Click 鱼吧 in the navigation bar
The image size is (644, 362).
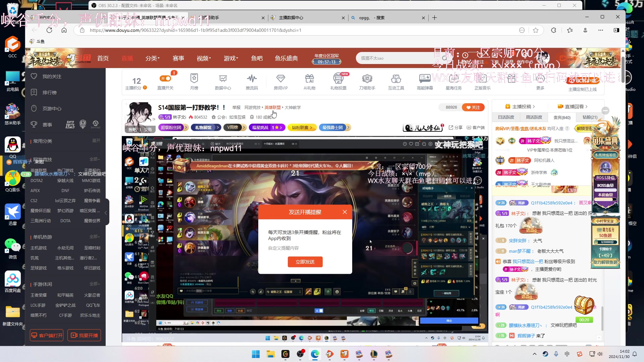point(257,58)
